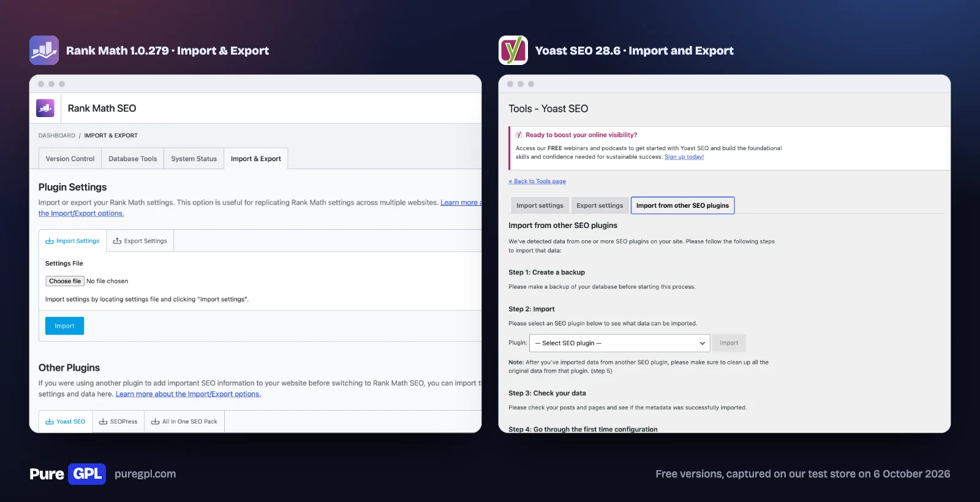Click the 'No file chosen' text

107,281
